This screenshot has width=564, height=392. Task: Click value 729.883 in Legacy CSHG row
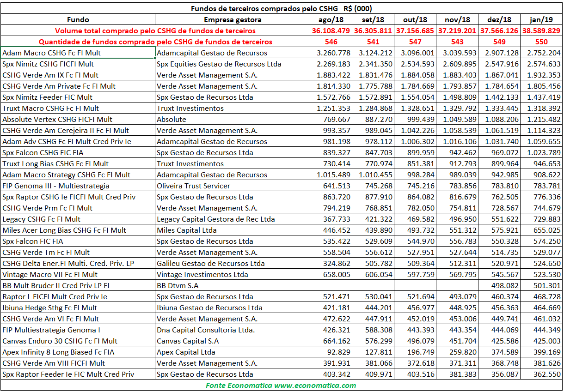541,219
